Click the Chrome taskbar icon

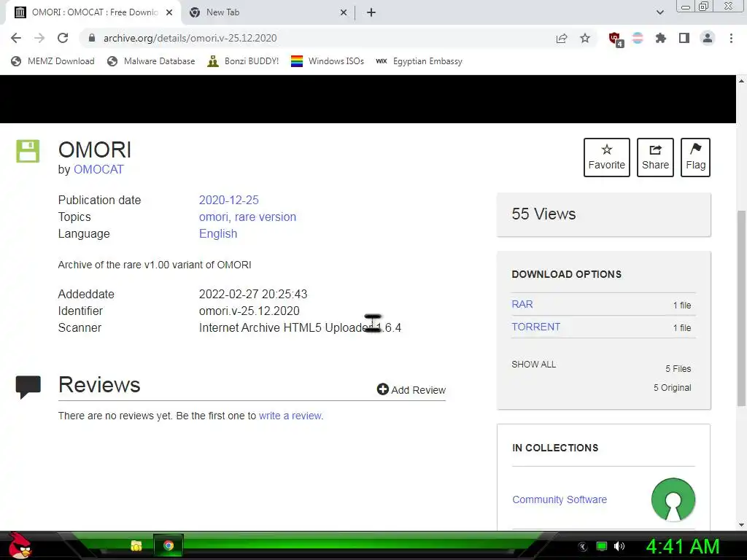pos(169,545)
